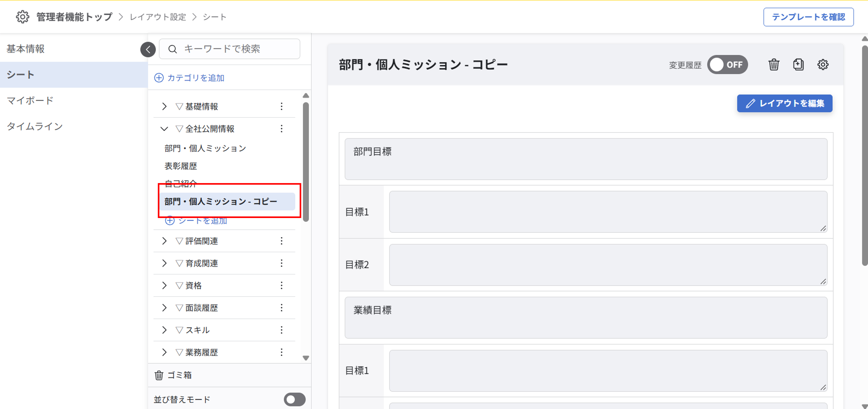The width and height of the screenshot is (868, 409).
Task: Open the three-dot menu for 面談履歴
Action: click(281, 308)
